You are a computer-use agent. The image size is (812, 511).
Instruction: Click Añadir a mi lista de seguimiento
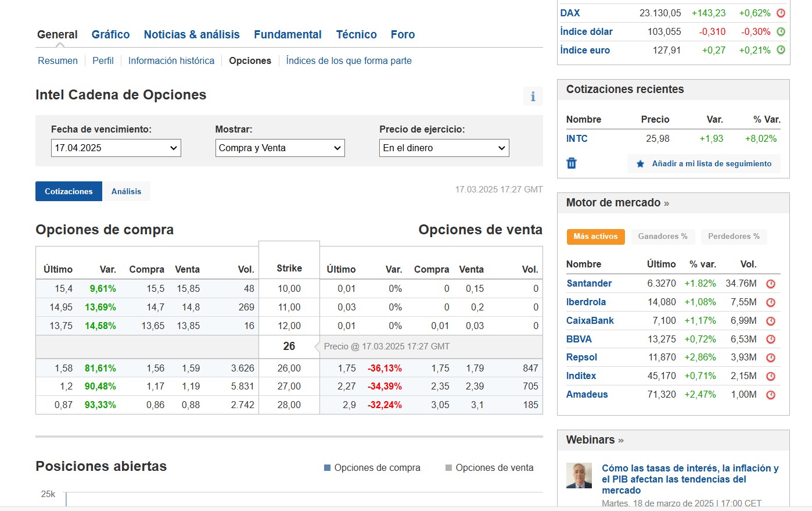[x=704, y=164]
